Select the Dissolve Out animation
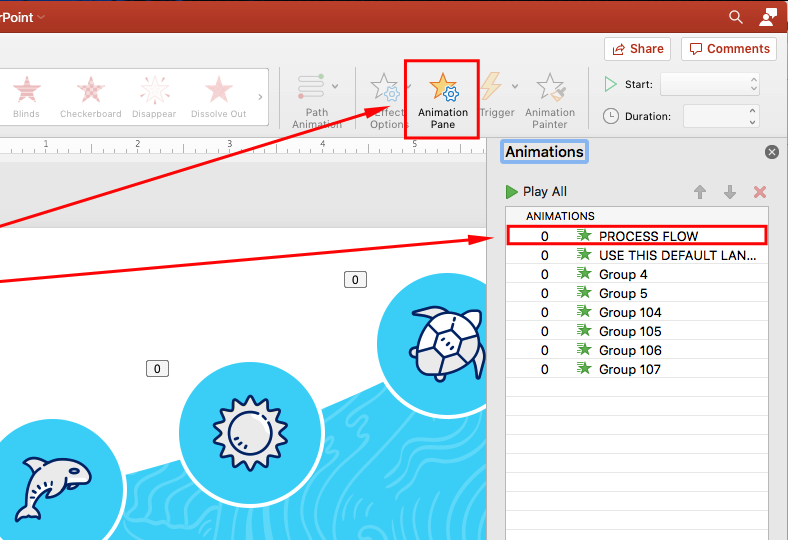This screenshot has height=540, width=788. pos(218,96)
